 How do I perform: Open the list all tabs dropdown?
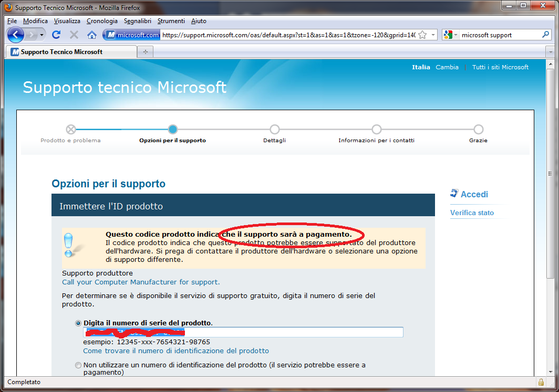pos(550,52)
